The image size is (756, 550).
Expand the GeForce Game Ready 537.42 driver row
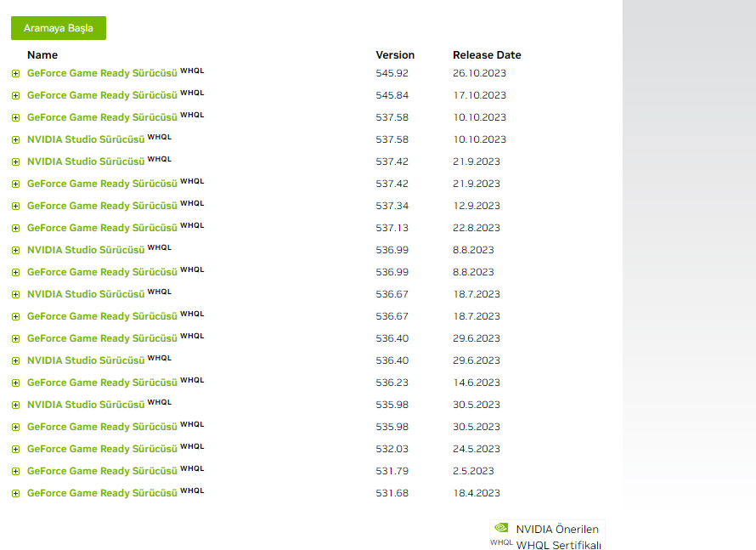pos(16,184)
